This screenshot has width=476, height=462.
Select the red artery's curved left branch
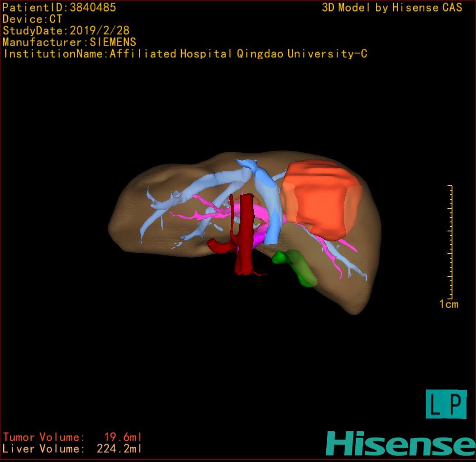(220, 246)
